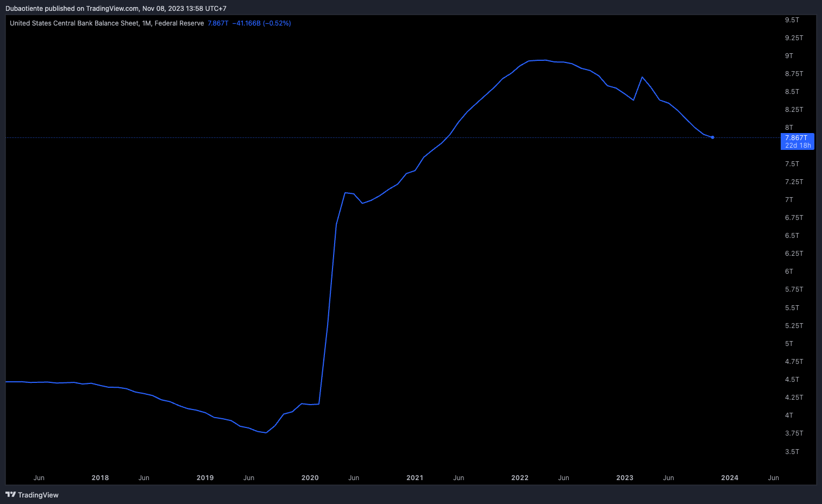Click the 8.25T price axis label
This screenshot has height=504, width=822.
pyautogui.click(x=794, y=110)
